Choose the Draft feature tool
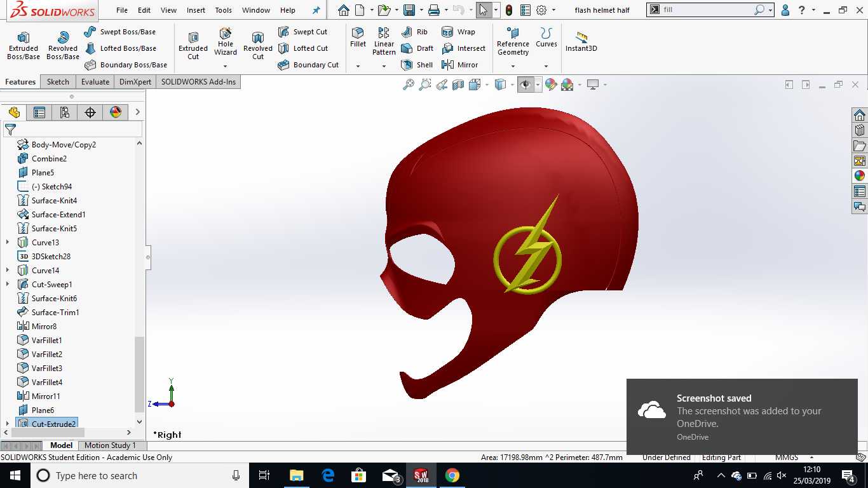Image resolution: width=868 pixels, height=488 pixels. tap(417, 48)
